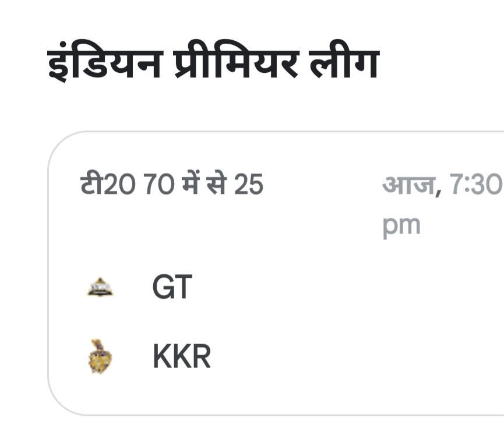Select the KKR team name
The width and height of the screenshot is (504, 435).
pos(182,356)
